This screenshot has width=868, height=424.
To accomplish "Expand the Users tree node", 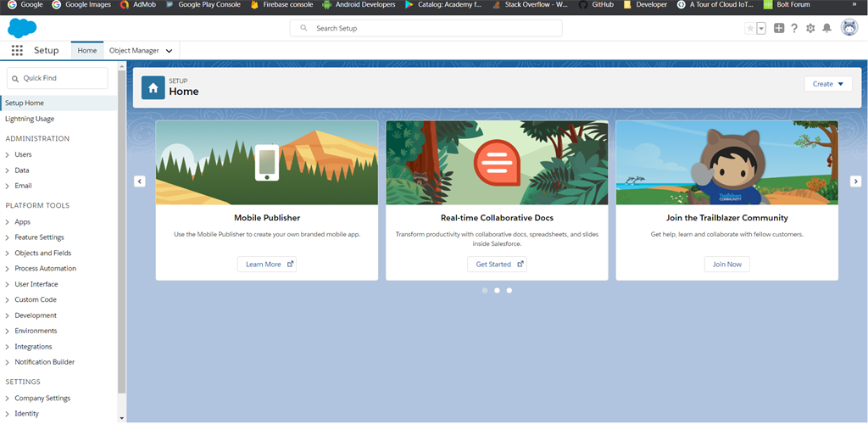I will click(7, 155).
